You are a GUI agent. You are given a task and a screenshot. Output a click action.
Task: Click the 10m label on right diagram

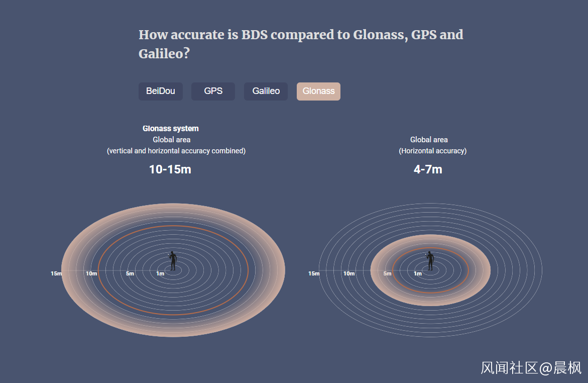click(349, 273)
